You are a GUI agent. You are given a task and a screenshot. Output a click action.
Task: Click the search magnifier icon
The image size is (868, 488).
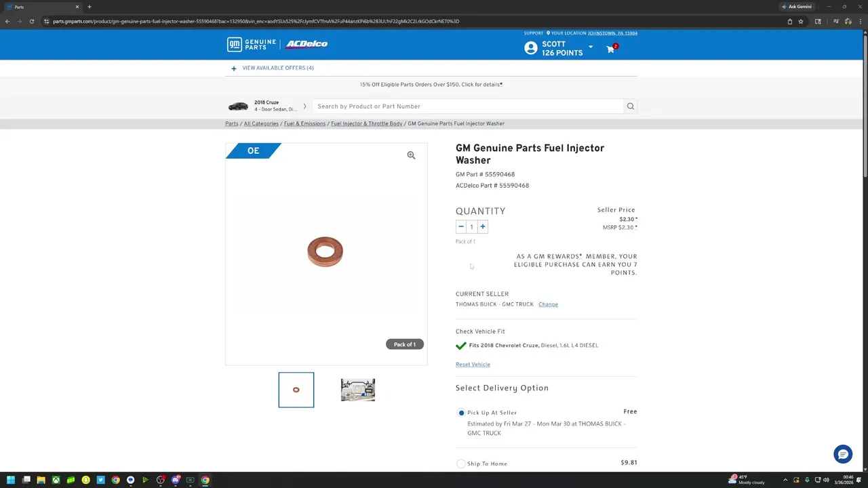tap(631, 106)
